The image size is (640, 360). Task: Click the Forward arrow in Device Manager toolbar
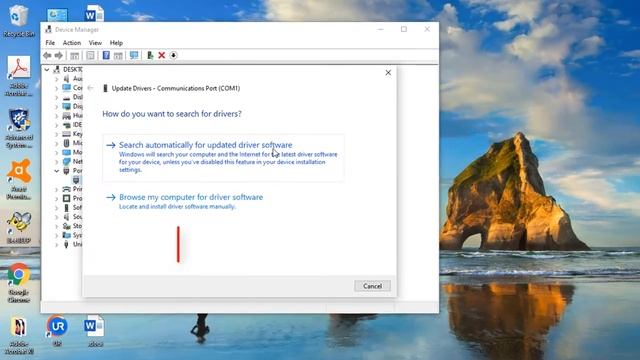coord(59,55)
